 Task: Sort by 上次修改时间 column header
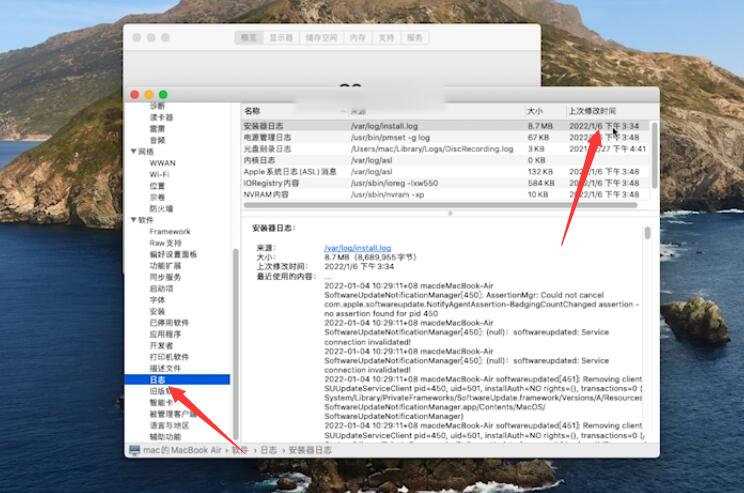coord(592,111)
